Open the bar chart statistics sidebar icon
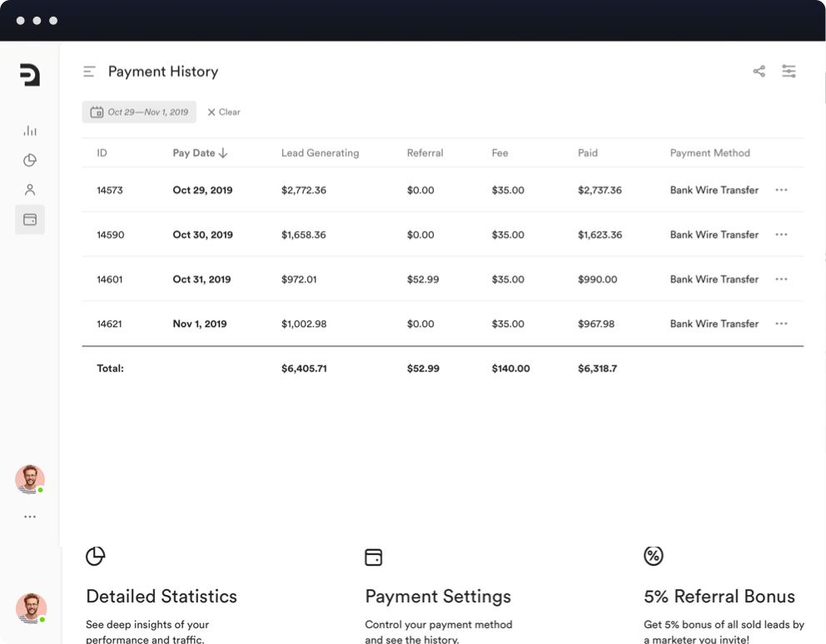 pos(30,131)
